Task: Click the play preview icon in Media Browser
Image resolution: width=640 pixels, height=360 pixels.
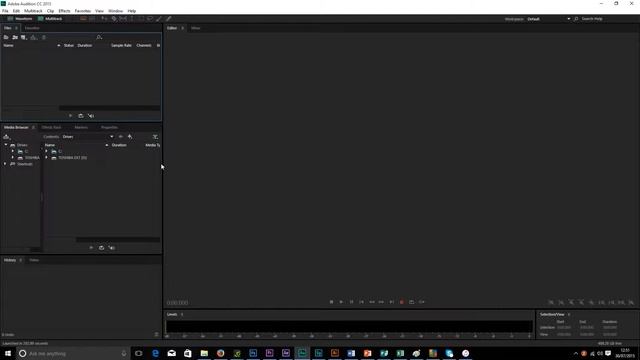Action: pyautogui.click(x=91, y=248)
